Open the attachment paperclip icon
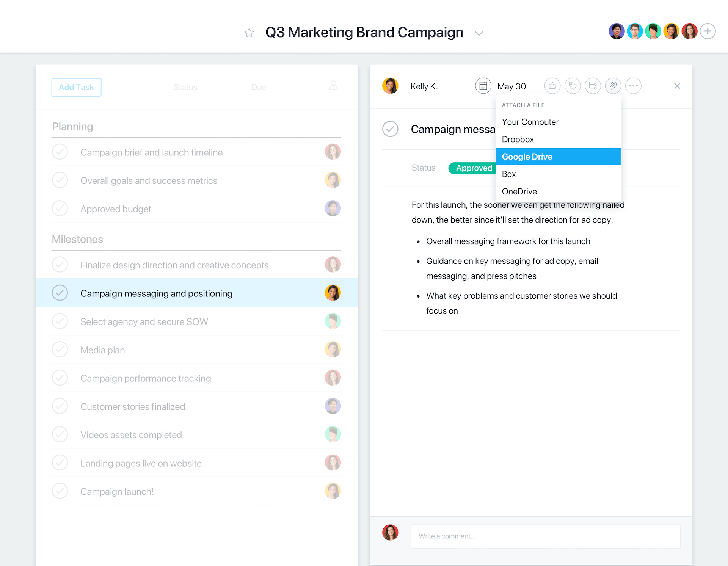The image size is (728, 566). point(613,86)
